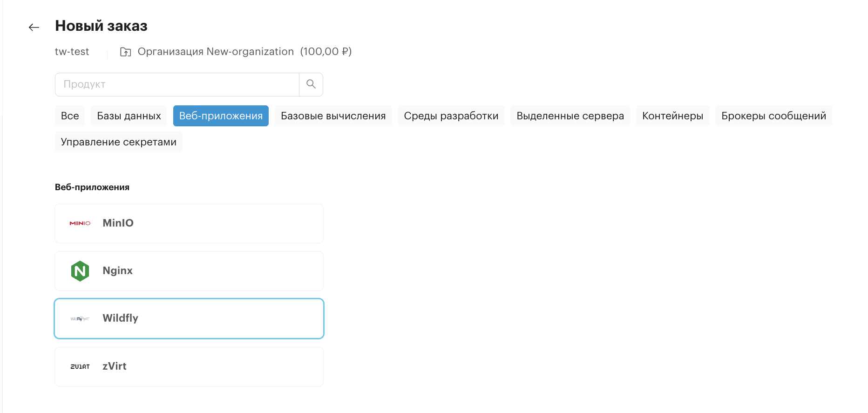Select the Веб-приложения category tab

(221, 116)
